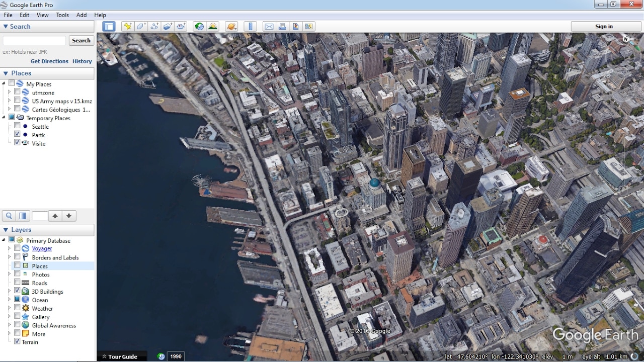644x362 pixels.
Task: Toggle the sidebar visibility toolbar icon
Action: [x=109, y=27]
